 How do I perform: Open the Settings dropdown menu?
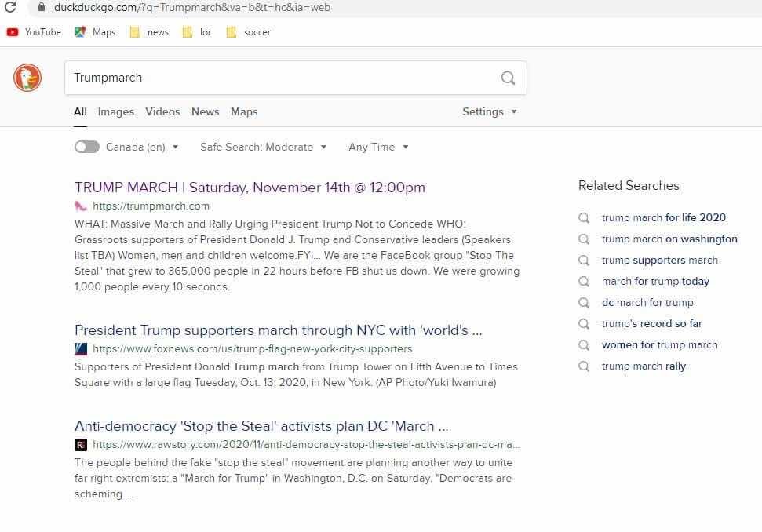coord(490,111)
